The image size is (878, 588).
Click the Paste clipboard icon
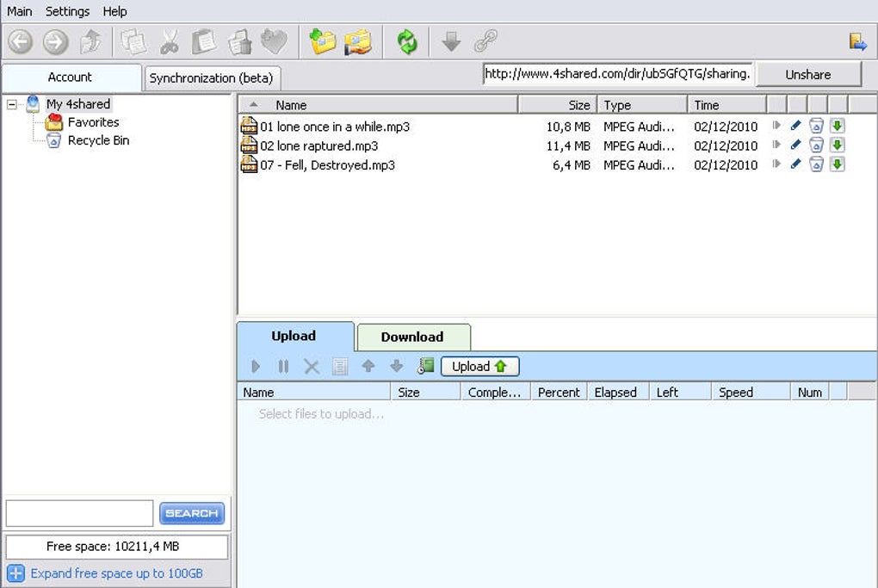tap(204, 42)
